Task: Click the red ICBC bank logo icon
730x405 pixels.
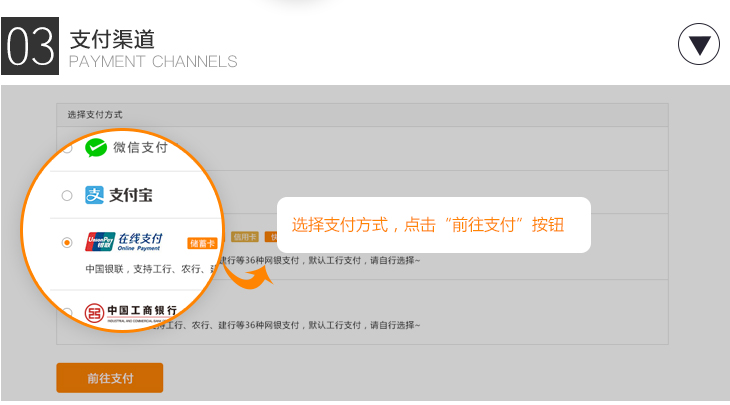Action: tap(94, 313)
